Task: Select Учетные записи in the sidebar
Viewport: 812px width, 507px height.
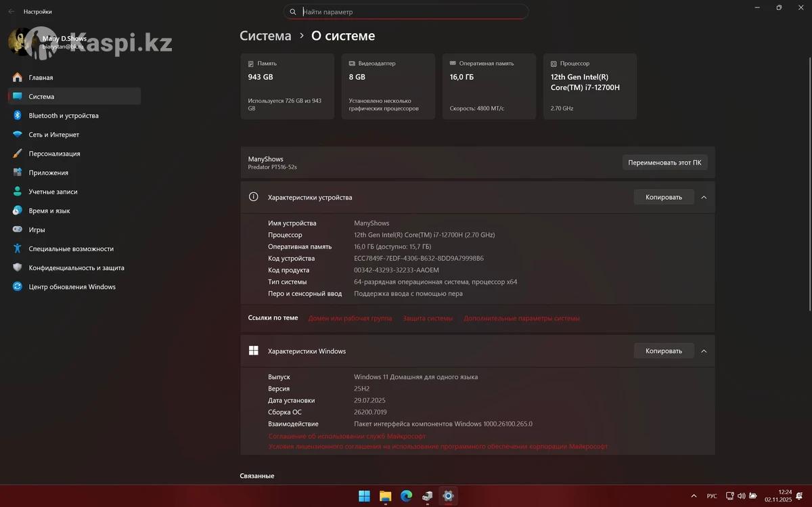Action: point(53,192)
